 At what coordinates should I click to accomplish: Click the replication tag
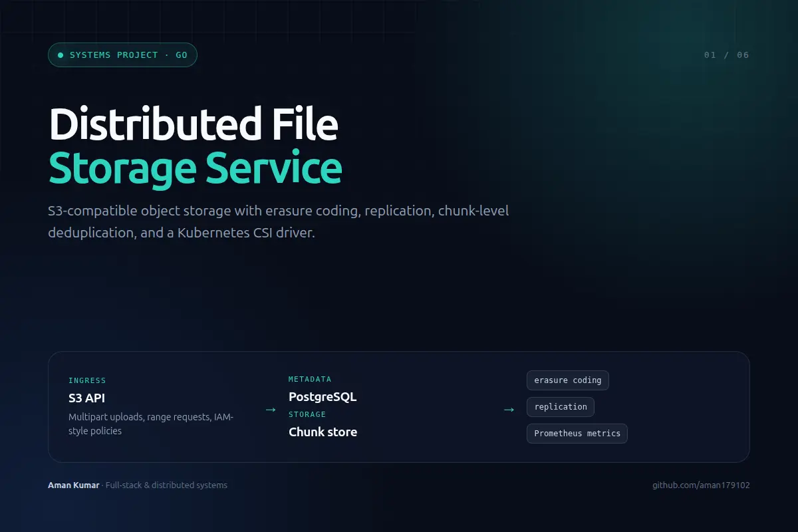[x=561, y=407]
